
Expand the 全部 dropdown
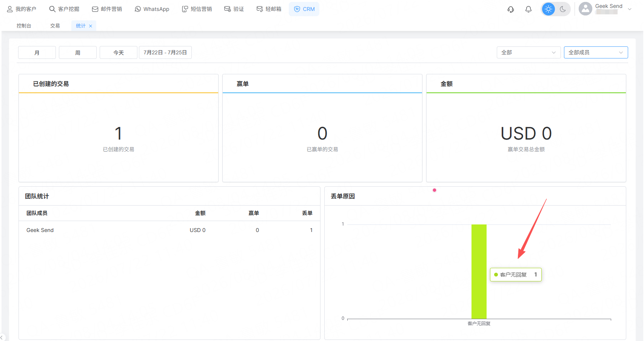pos(528,52)
